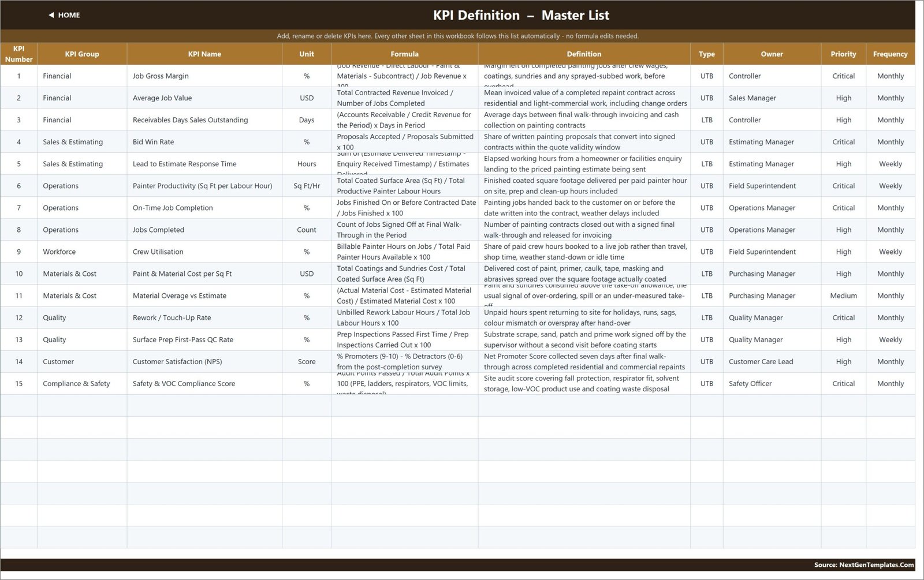Select Site audit score covering fall protection
Viewport: 924px width, 580px height.
tap(584, 383)
